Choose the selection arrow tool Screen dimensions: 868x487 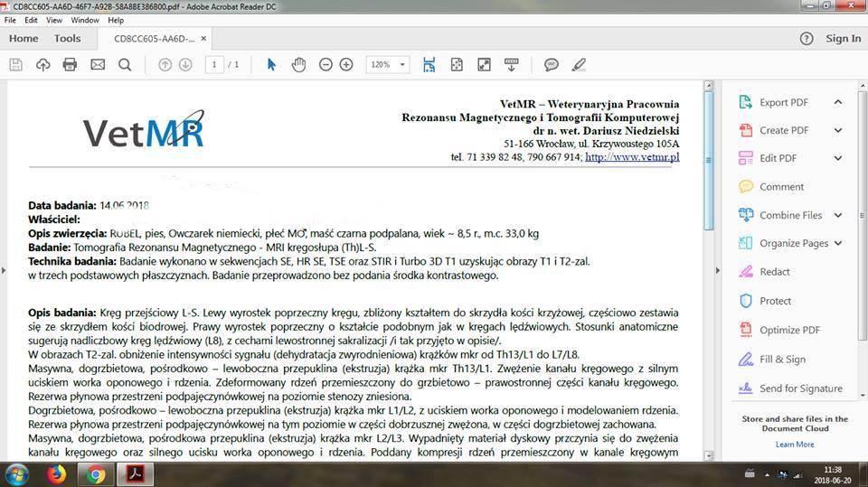pos(271,64)
